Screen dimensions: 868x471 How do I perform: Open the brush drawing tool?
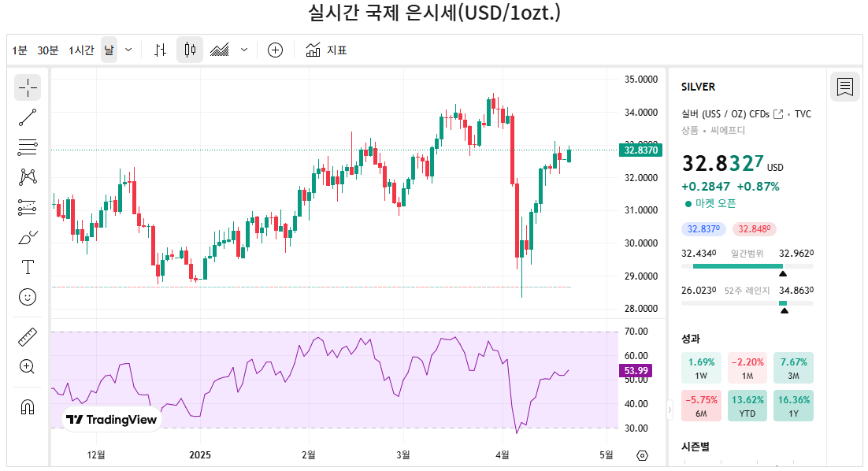tap(28, 237)
